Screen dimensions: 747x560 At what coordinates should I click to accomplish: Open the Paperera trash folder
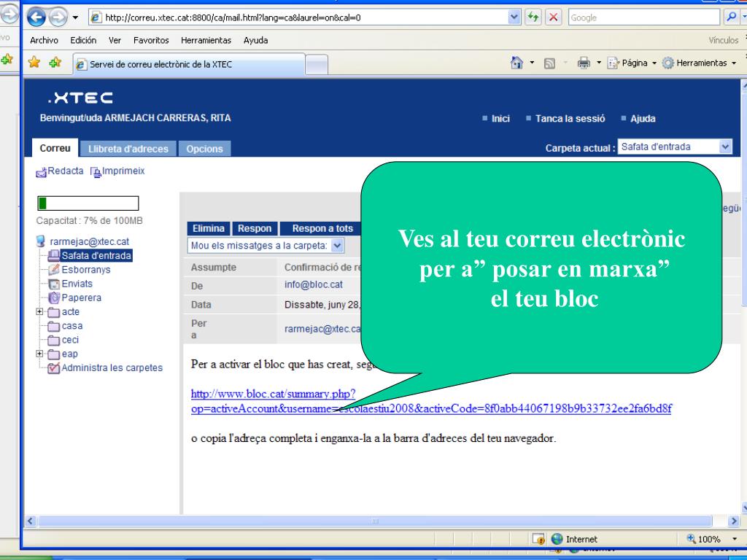(x=80, y=297)
